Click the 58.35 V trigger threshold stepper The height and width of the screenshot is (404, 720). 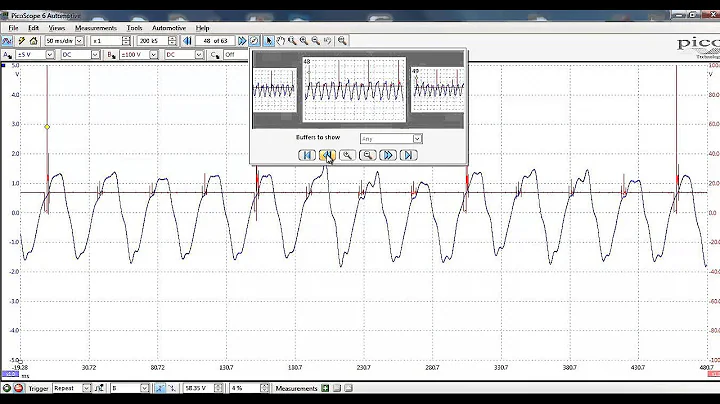point(219,388)
